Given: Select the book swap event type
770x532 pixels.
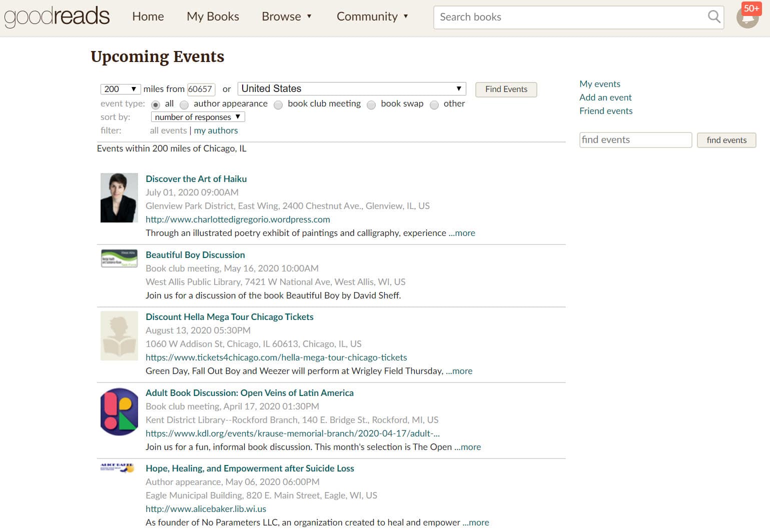Looking at the screenshot, I should [371, 105].
